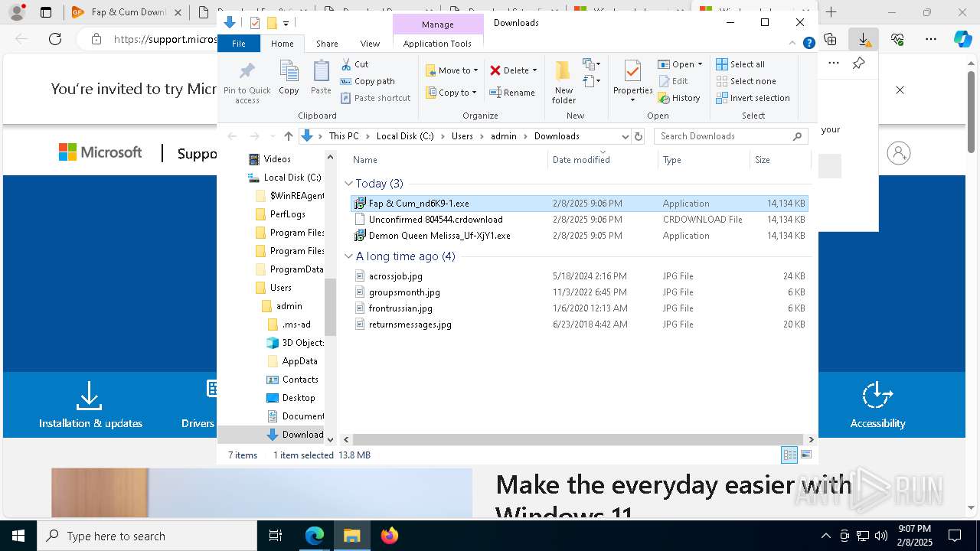This screenshot has width=980, height=551.
Task: Select Demon Queen Melissa_Uf-XjY1.exe
Action: [x=579, y=236]
